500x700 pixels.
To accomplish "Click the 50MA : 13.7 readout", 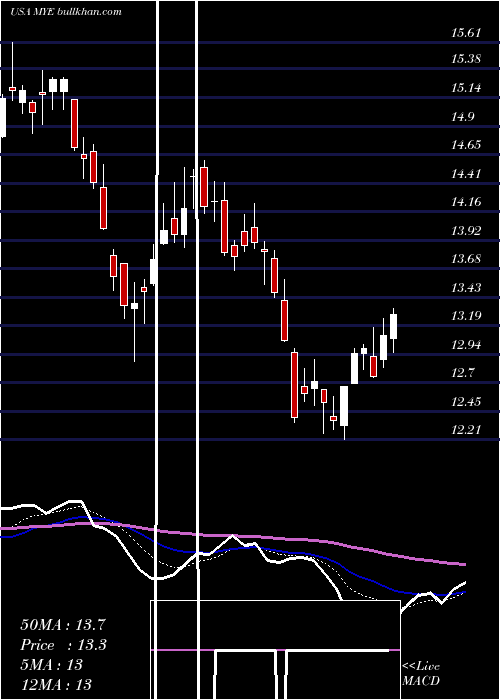I will (63, 625).
